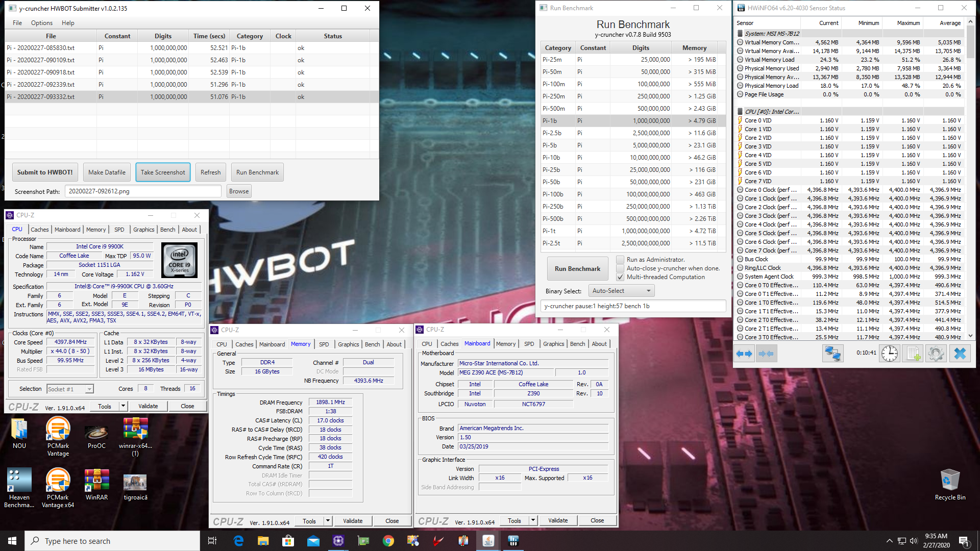Open PCMark Vantage desktop shortcut

coord(58,437)
